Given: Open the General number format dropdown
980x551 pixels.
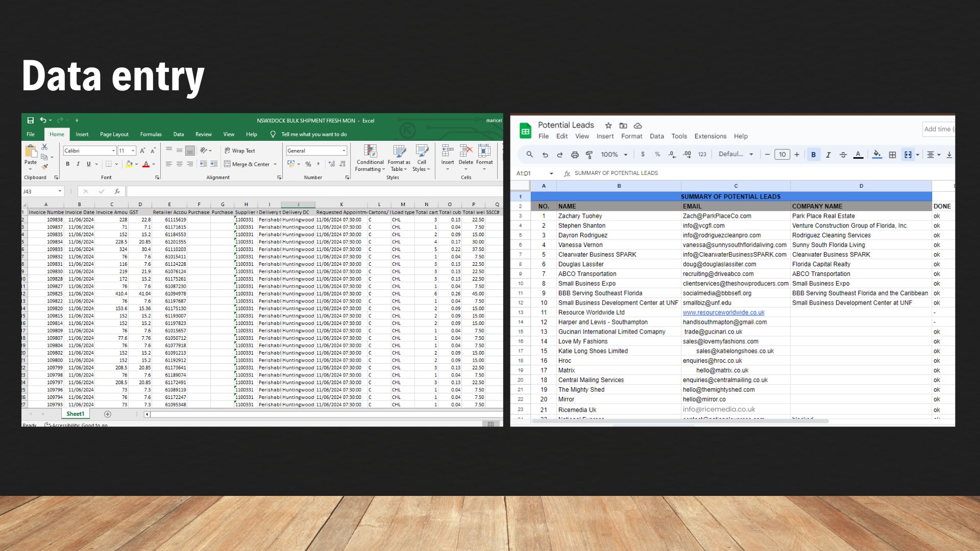Looking at the screenshot, I should click(x=344, y=151).
